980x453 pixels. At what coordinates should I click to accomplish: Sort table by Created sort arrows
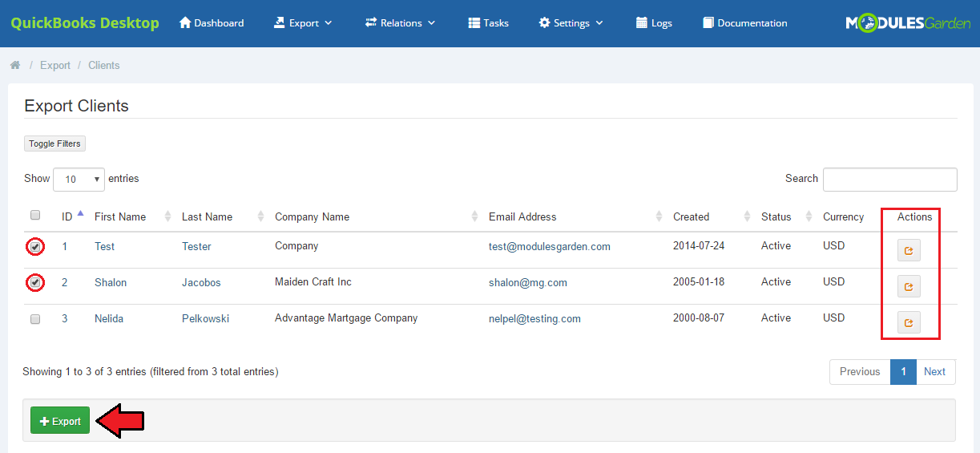[x=747, y=216]
